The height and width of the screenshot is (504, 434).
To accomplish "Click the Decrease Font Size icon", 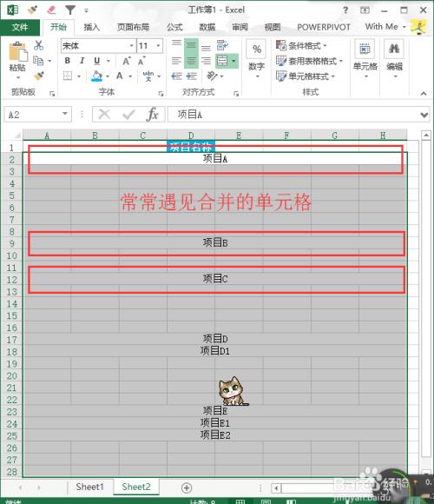I will (x=141, y=61).
